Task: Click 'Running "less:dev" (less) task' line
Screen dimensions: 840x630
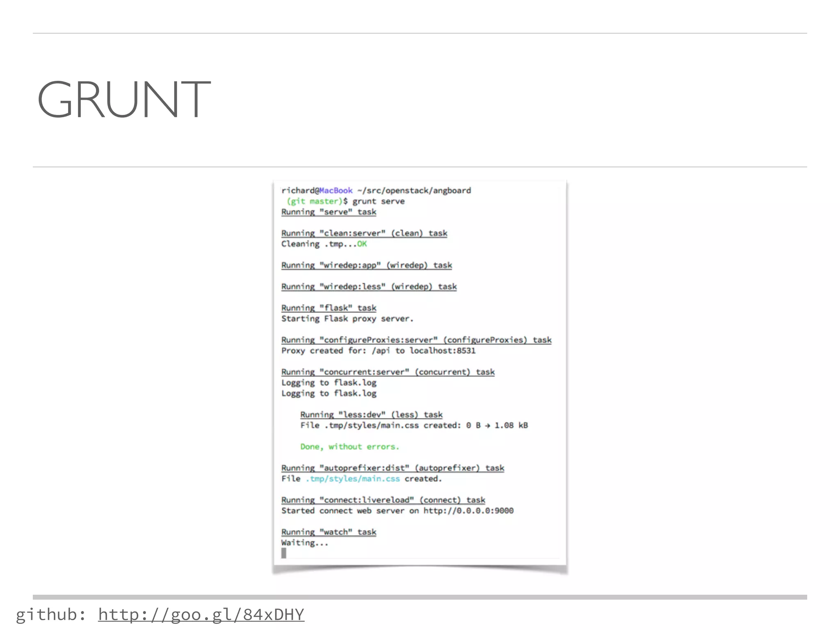Action: [372, 414]
